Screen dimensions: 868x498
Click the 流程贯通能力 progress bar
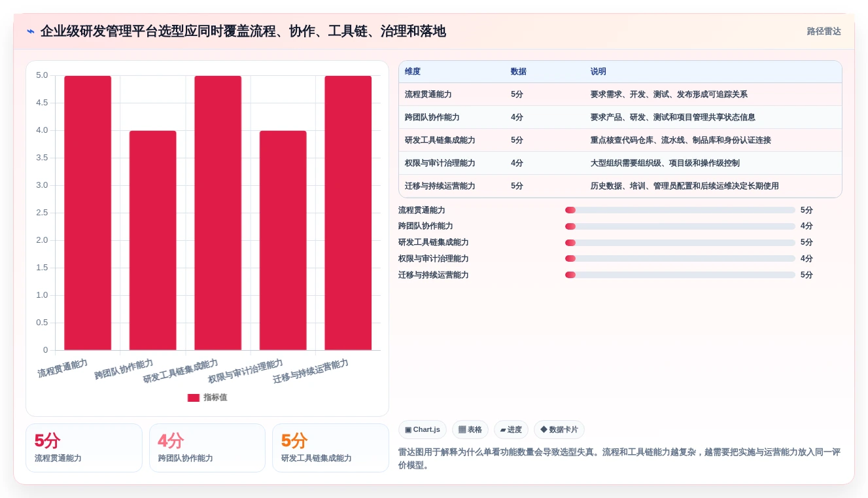[680, 210]
